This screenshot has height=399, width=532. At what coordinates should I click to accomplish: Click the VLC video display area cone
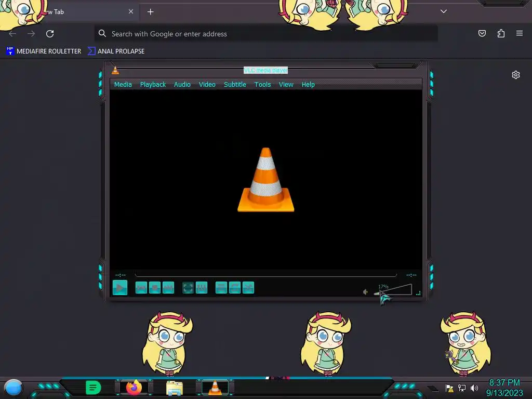(265, 179)
